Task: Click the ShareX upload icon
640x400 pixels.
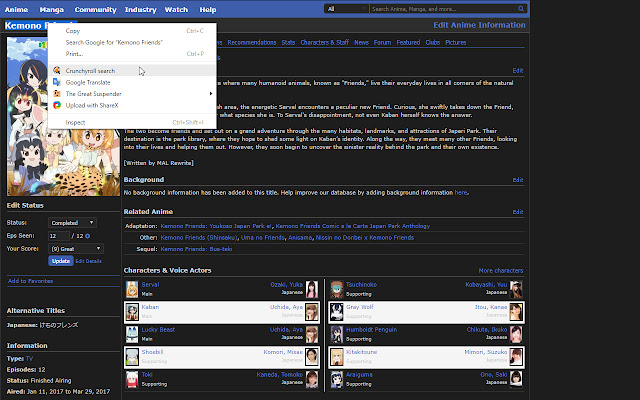Action: click(57, 105)
